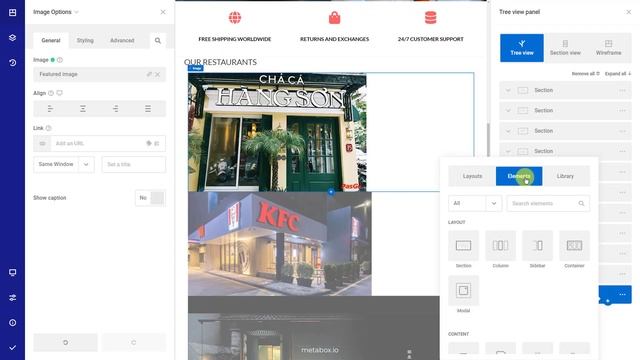Viewport: 640px width, 360px height.
Task: Open the history icon in left sidebar
Action: pyautogui.click(x=12, y=63)
